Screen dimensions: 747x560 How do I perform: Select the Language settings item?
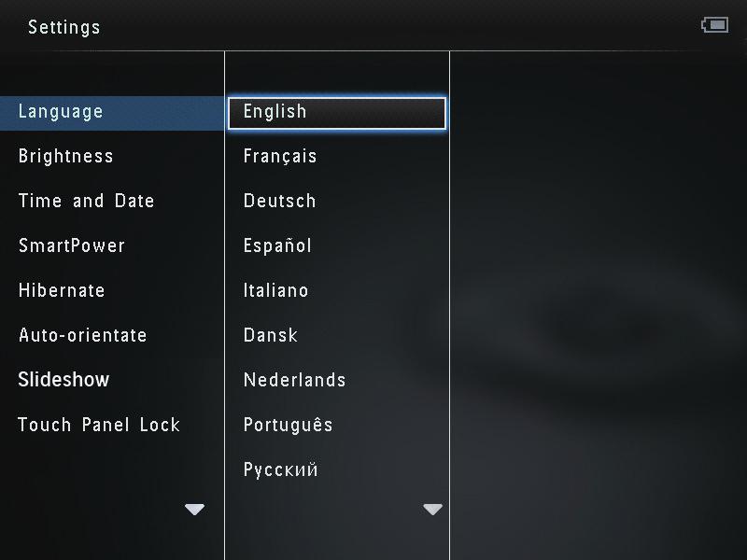[61, 112]
